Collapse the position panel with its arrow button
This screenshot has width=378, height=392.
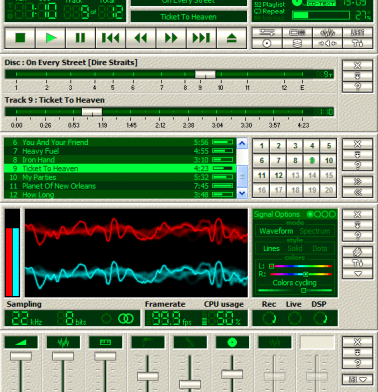[x=357, y=76]
